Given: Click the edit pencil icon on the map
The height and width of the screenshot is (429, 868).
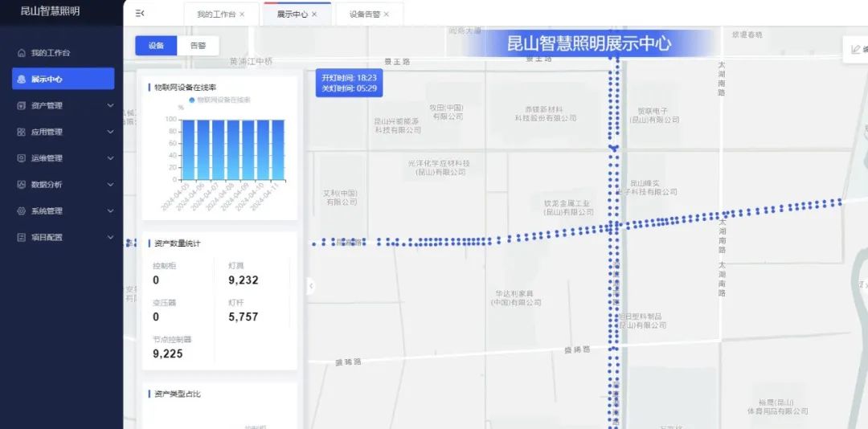Looking at the screenshot, I should 855,50.
